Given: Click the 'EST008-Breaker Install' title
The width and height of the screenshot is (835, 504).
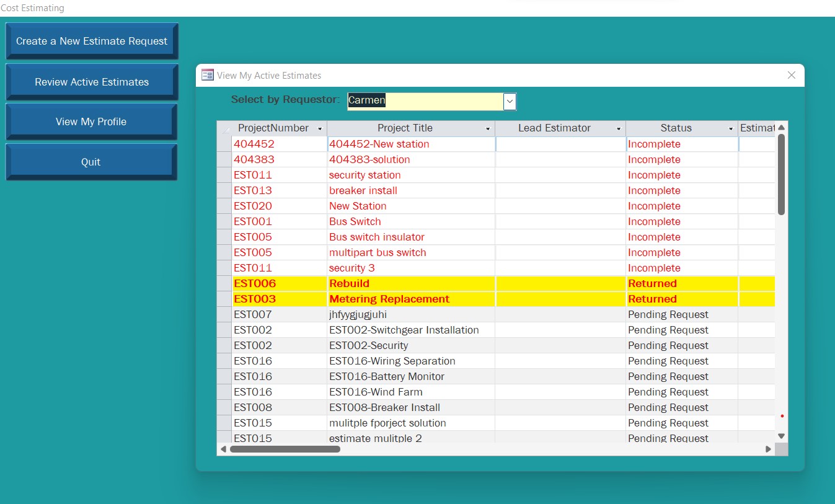Looking at the screenshot, I should click(384, 407).
